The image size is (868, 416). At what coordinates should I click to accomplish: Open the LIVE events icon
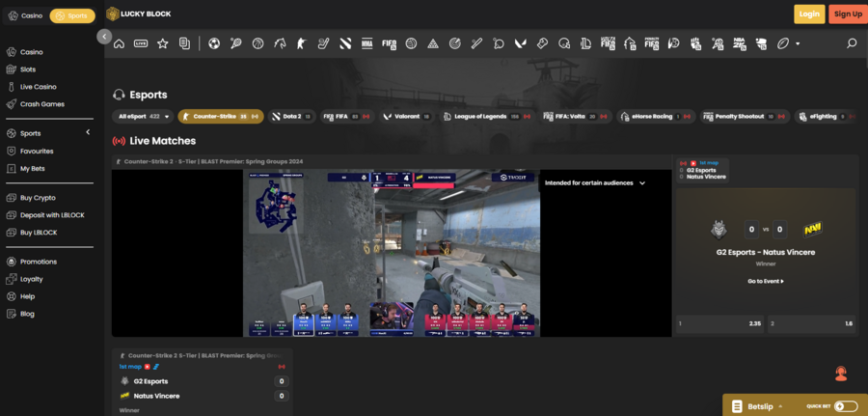pos(141,43)
